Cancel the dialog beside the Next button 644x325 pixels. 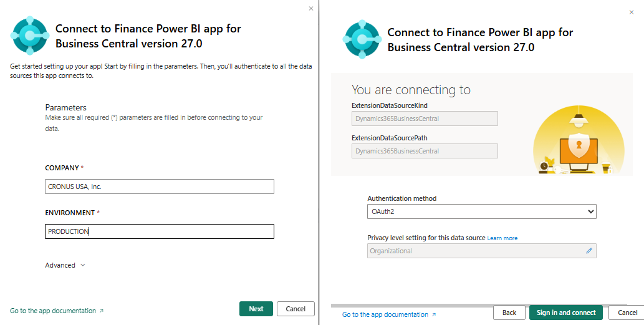coord(296,309)
